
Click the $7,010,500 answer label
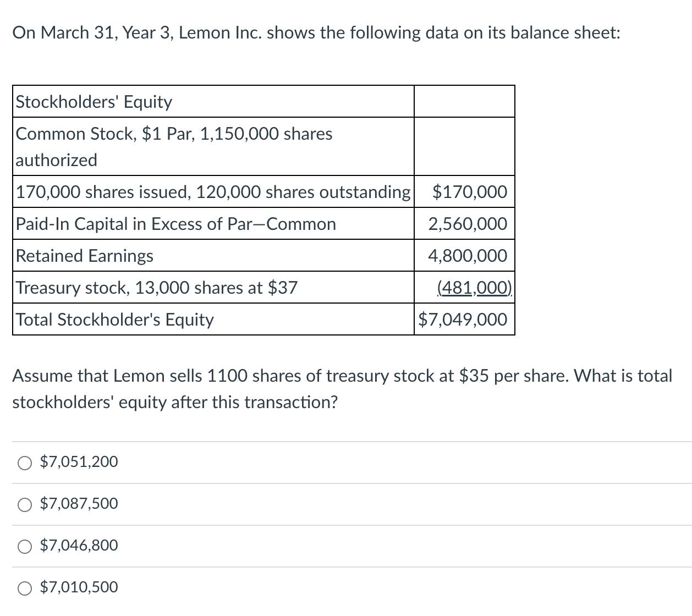tap(78, 587)
